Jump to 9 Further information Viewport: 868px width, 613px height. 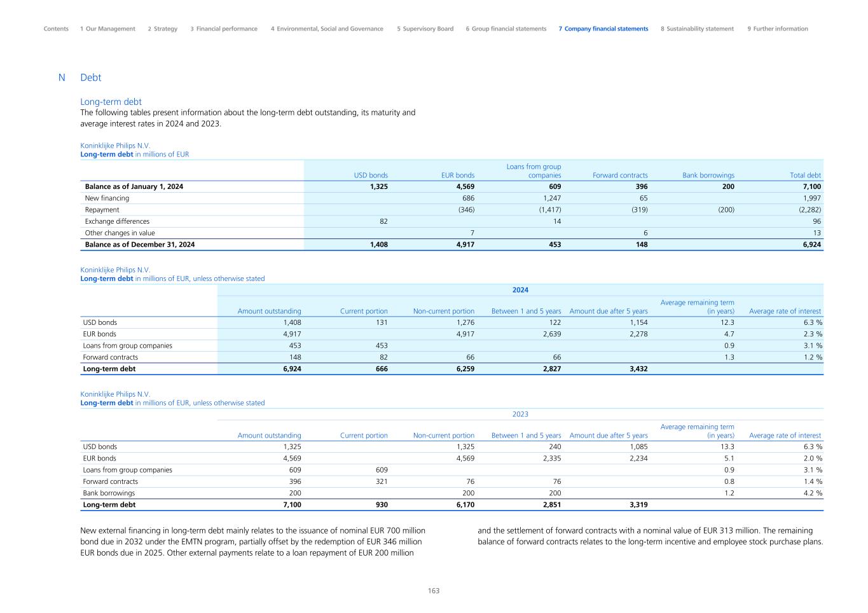click(778, 29)
